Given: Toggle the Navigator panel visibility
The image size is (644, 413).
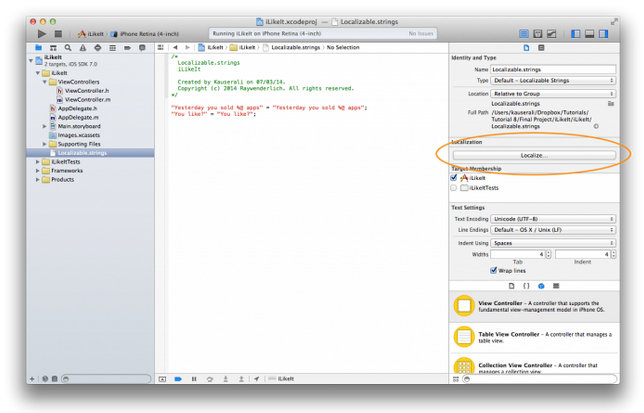Looking at the screenshot, I should (576, 34).
